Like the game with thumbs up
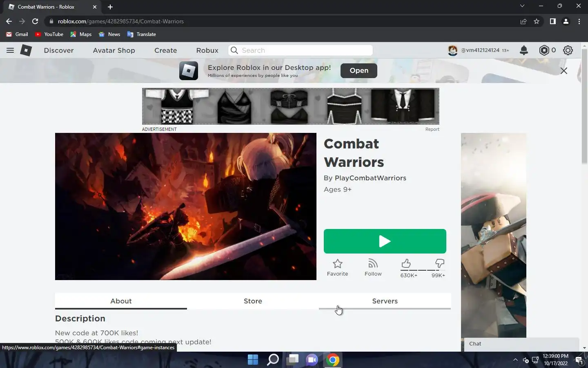Screen dimensions: 588x368 406,263
